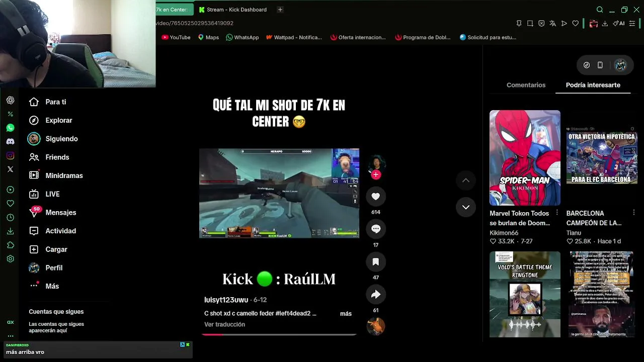Like the video with the heart button
The height and width of the screenshot is (362, 644).
(x=376, y=197)
